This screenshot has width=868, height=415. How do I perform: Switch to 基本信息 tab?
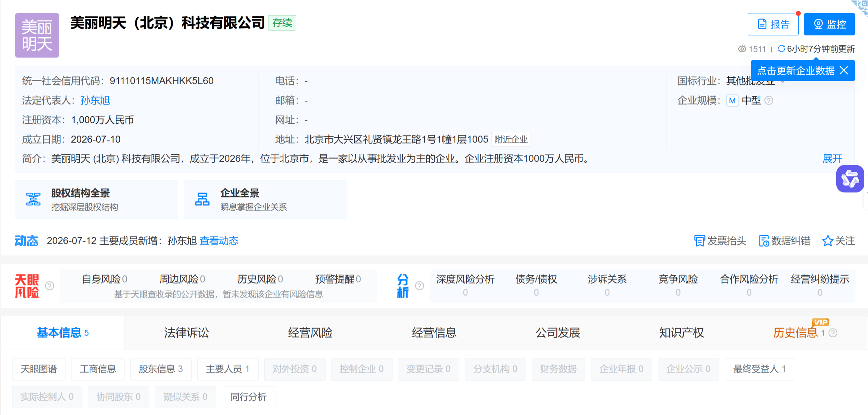click(63, 333)
